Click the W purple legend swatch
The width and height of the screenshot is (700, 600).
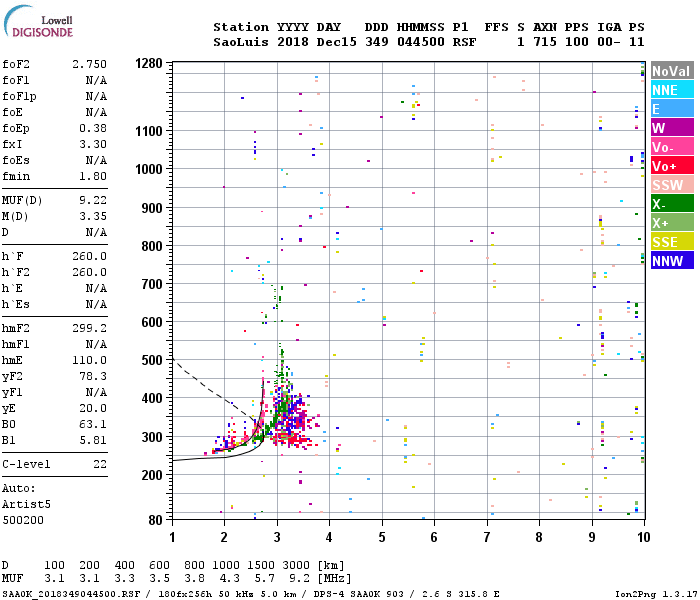pyautogui.click(x=672, y=128)
